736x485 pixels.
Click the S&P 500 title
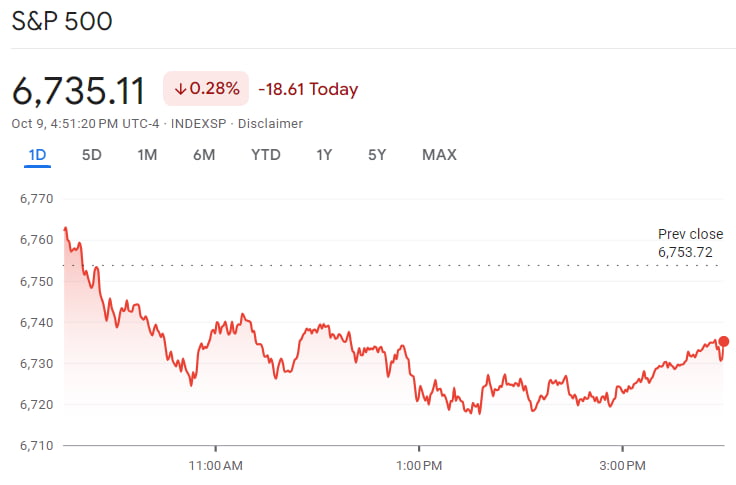tap(62, 22)
